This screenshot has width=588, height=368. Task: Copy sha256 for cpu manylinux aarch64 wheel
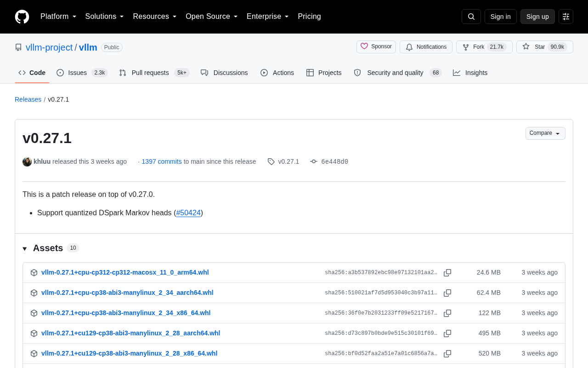pos(447,293)
